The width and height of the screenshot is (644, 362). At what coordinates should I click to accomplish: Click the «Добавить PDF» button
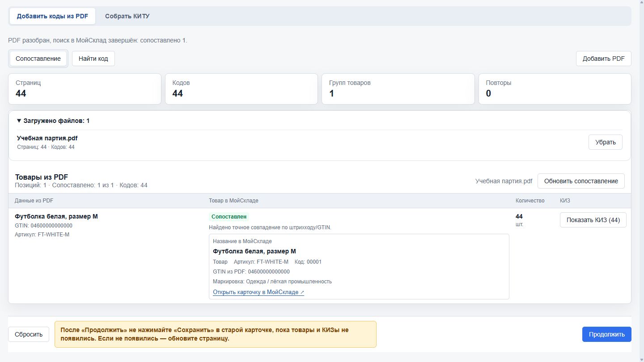click(604, 59)
